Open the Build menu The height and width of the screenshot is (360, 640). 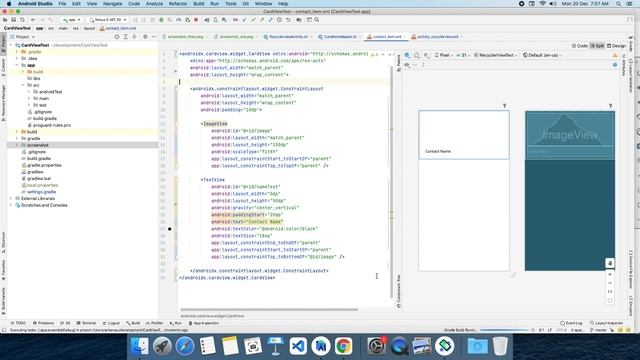click(199, 4)
